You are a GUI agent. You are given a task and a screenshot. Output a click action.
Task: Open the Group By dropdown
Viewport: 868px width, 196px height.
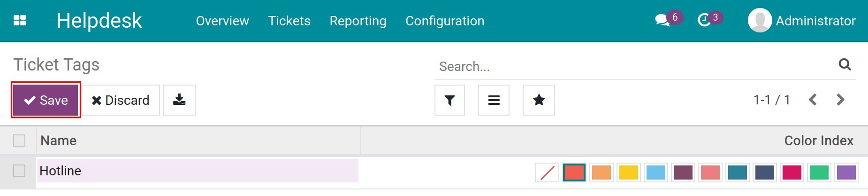coord(494,100)
